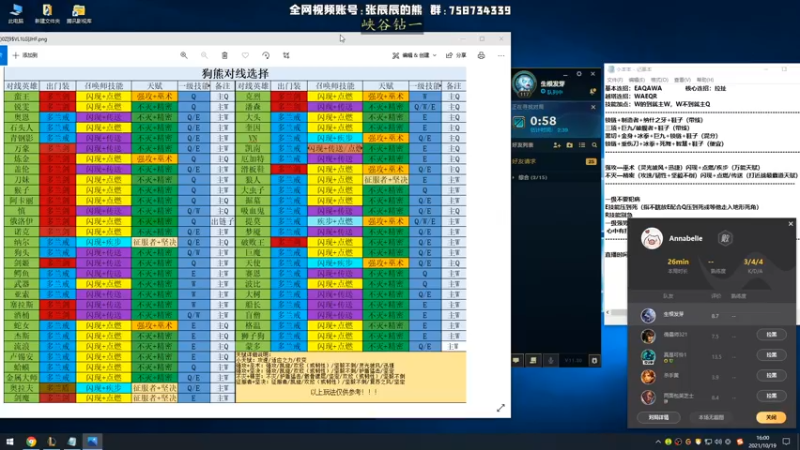This screenshot has height=450, width=800.
Task: Click the 26min stat in the popup
Action: (x=678, y=262)
